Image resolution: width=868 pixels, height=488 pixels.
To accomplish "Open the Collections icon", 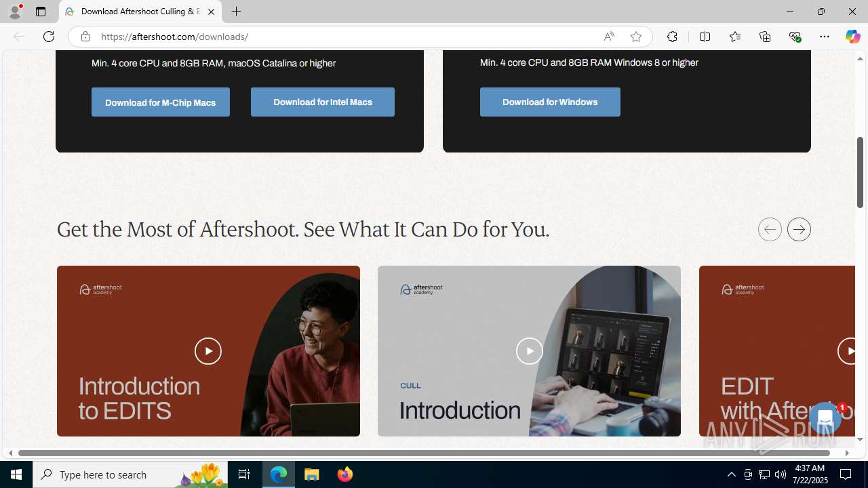I will coord(765,37).
